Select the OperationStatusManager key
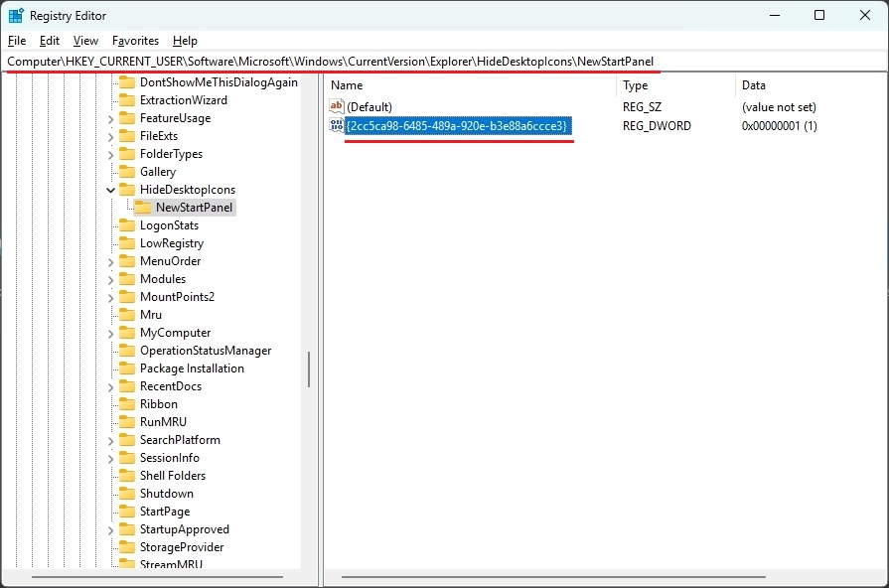The width and height of the screenshot is (889, 588). 206,351
